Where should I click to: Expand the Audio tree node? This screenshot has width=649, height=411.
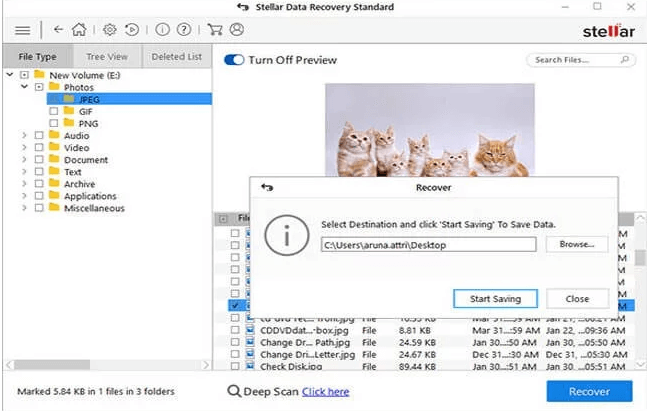[x=24, y=135]
